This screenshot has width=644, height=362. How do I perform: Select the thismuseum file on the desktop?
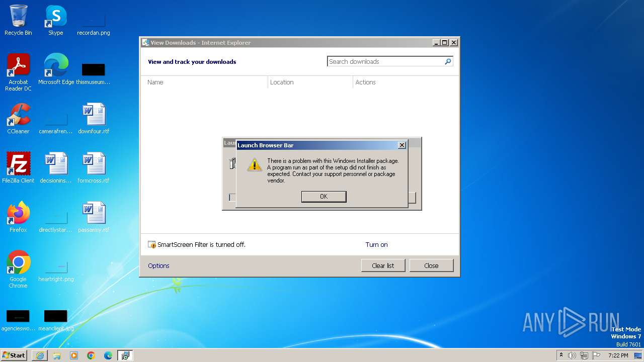94,73
